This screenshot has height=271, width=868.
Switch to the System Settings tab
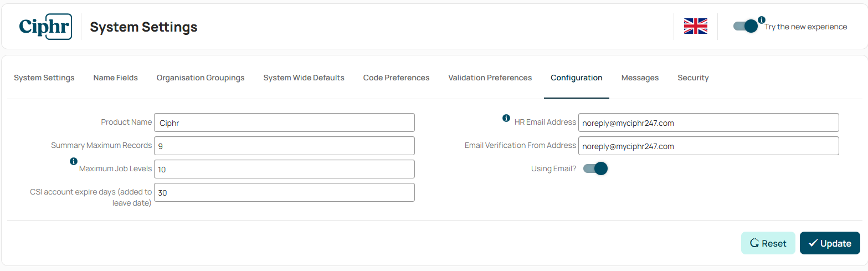coord(44,78)
